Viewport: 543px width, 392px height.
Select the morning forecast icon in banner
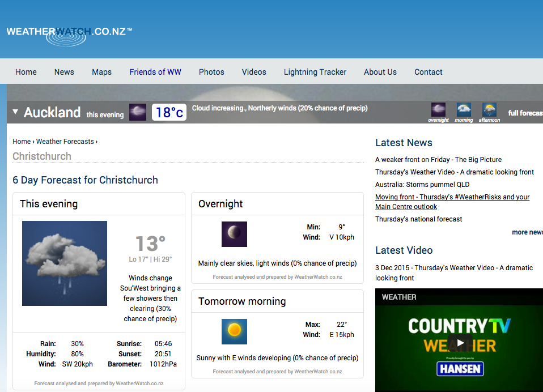click(x=464, y=110)
